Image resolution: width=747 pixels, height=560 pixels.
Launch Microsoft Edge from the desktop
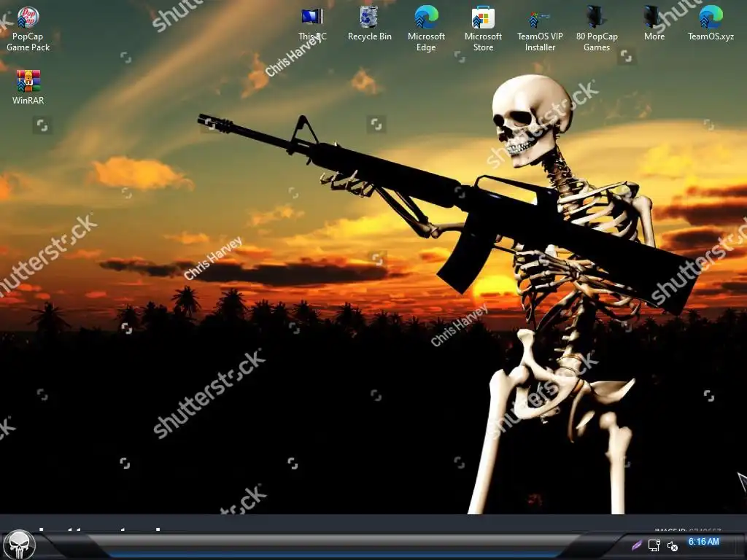(426, 28)
